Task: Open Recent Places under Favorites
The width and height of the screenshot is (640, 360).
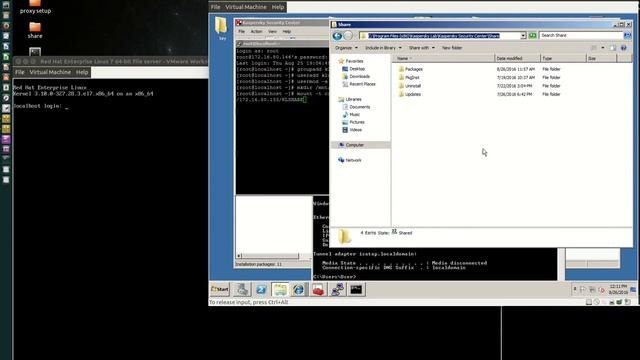Action: [362, 84]
